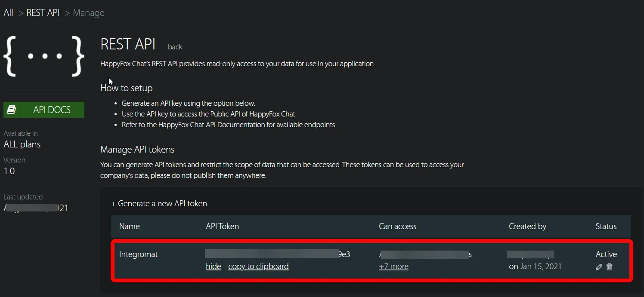
Task: Click the Created by column header
Action: 527,226
